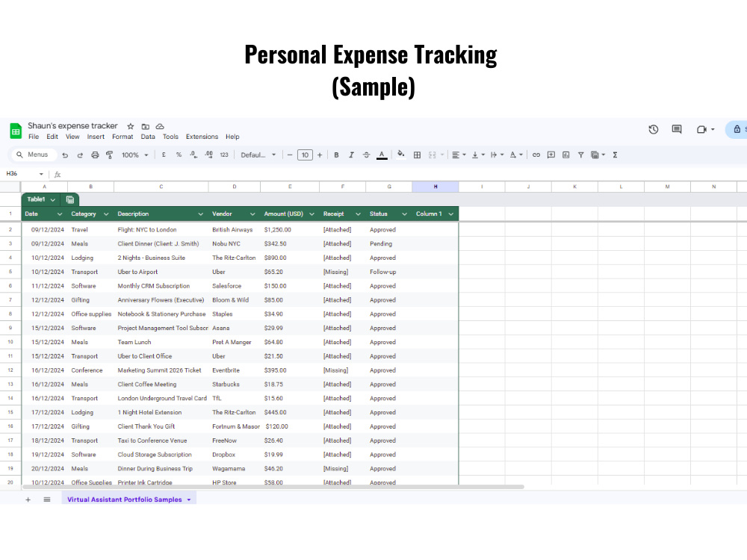Viewport: 747px width, 560px height.
Task: Create a filter with funnel icon
Action: 580,155
